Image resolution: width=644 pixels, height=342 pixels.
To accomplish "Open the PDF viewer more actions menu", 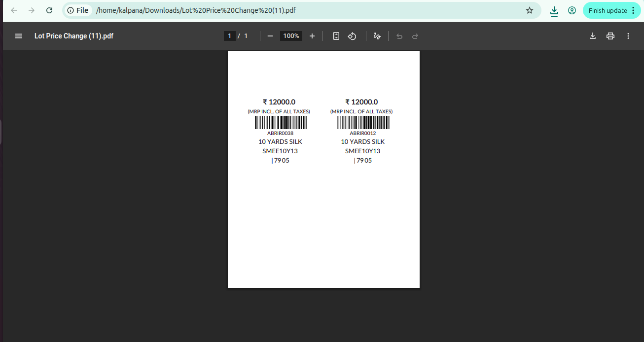I will (x=628, y=36).
